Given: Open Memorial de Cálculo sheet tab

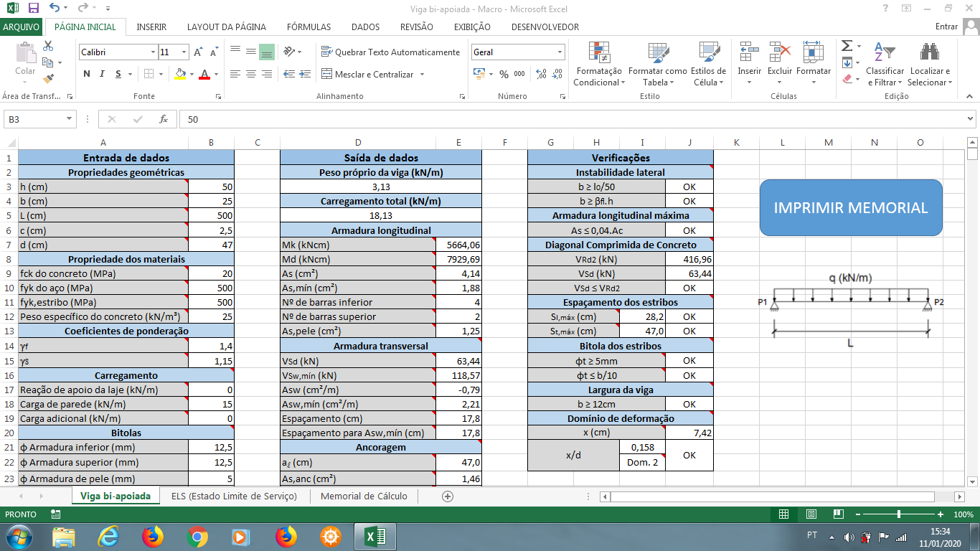Looking at the screenshot, I should (x=364, y=496).
